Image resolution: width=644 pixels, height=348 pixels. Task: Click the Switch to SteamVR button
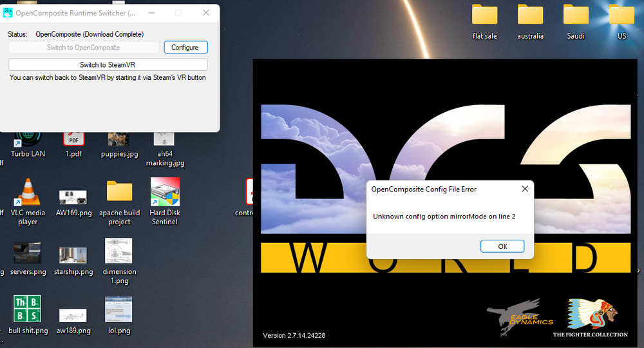(x=108, y=64)
